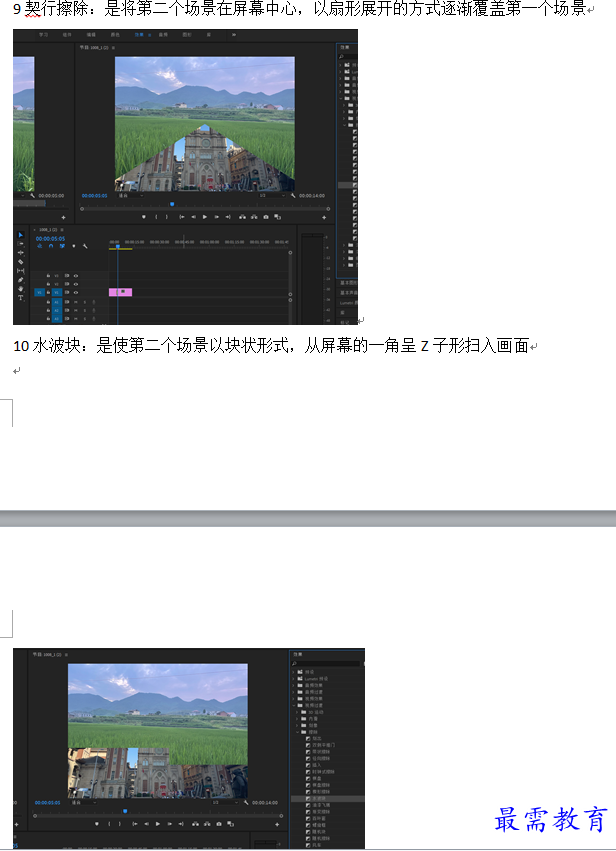
Task: Expand the 视频效果 folder in lower effects panel
Action: pos(293,699)
